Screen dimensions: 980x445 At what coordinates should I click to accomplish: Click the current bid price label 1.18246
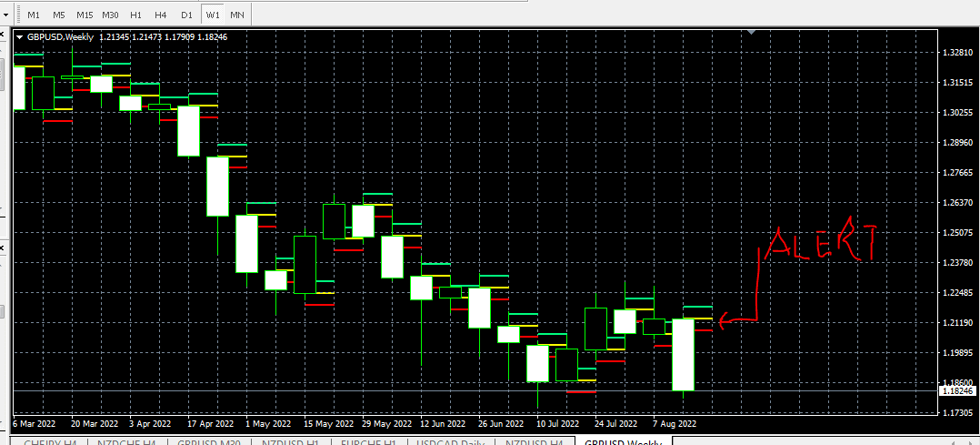pos(957,391)
